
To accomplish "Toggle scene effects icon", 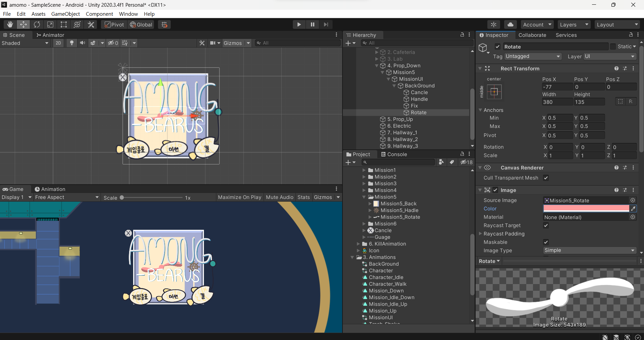I will coord(93,43).
